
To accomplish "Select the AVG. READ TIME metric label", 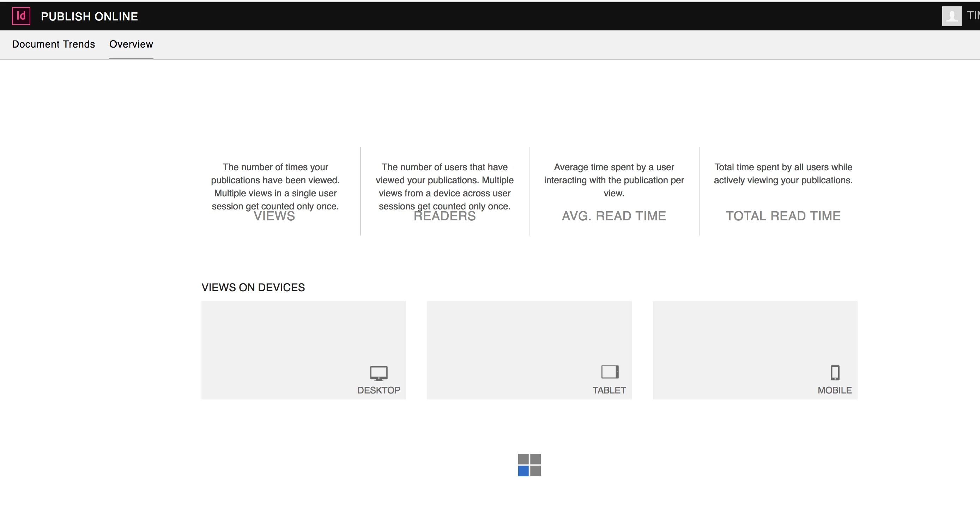I will (613, 216).
